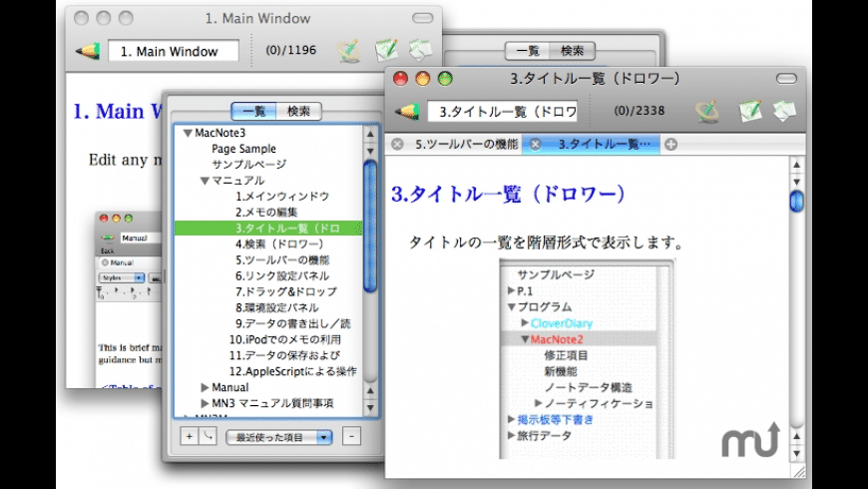Click drawer tree vertical scrollbar thumb
This screenshot has width=868, height=489.
click(370, 226)
